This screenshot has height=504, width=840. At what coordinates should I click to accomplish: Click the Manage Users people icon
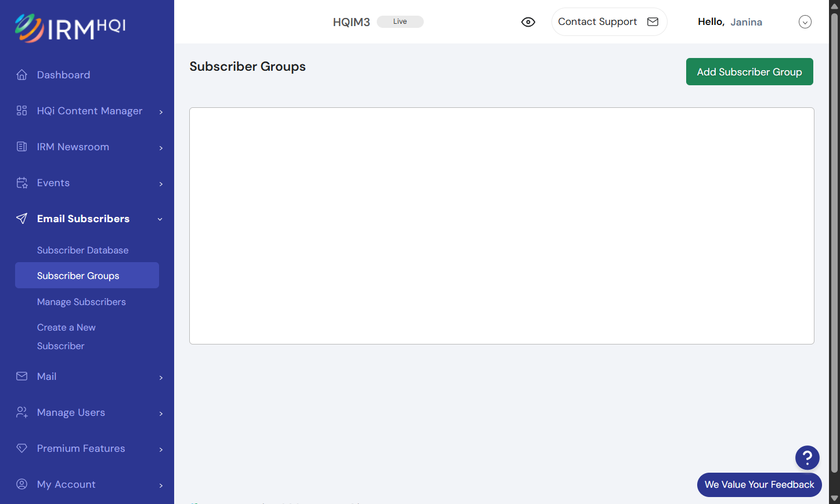(x=22, y=412)
